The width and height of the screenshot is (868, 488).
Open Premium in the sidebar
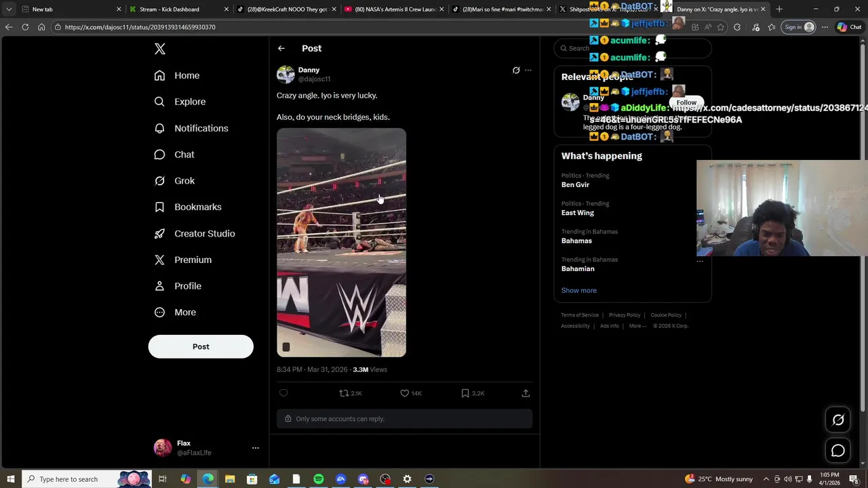(183, 260)
